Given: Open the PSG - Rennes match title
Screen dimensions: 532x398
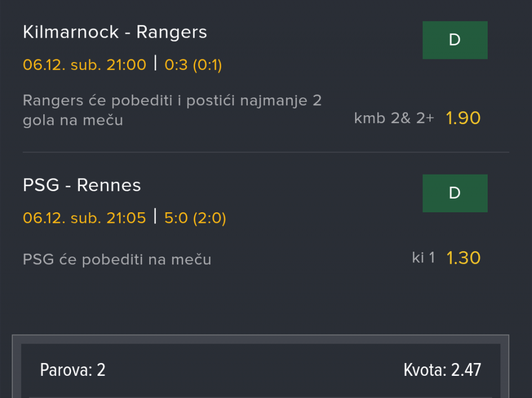Looking at the screenshot, I should coord(82,185).
